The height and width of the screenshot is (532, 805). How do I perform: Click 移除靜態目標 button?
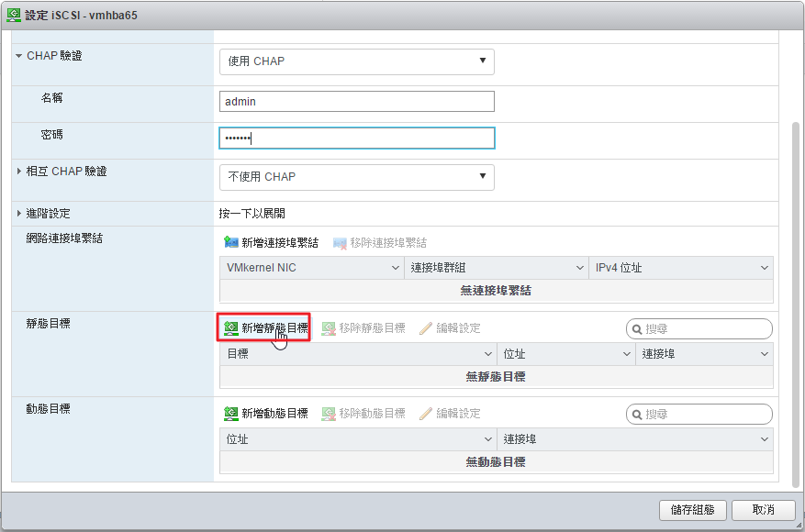363,327
